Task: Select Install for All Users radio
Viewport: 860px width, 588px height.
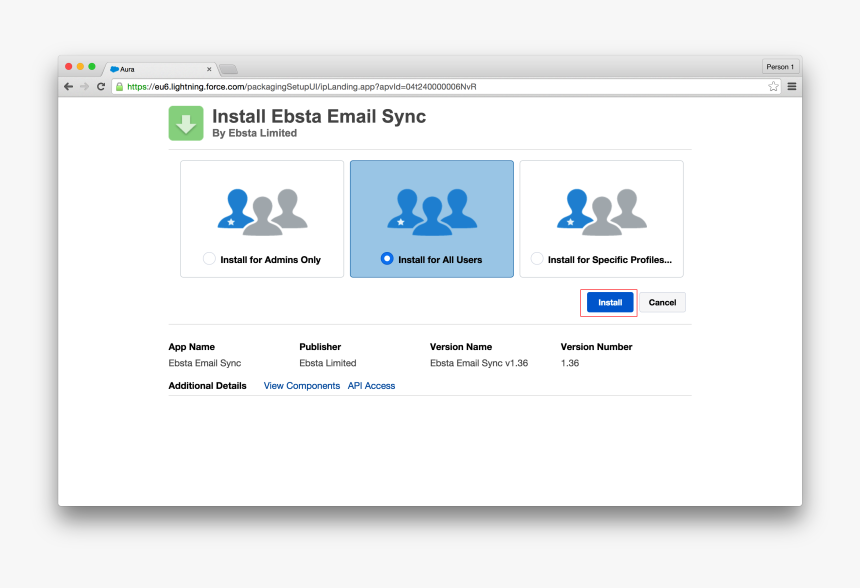Action: pyautogui.click(x=387, y=258)
